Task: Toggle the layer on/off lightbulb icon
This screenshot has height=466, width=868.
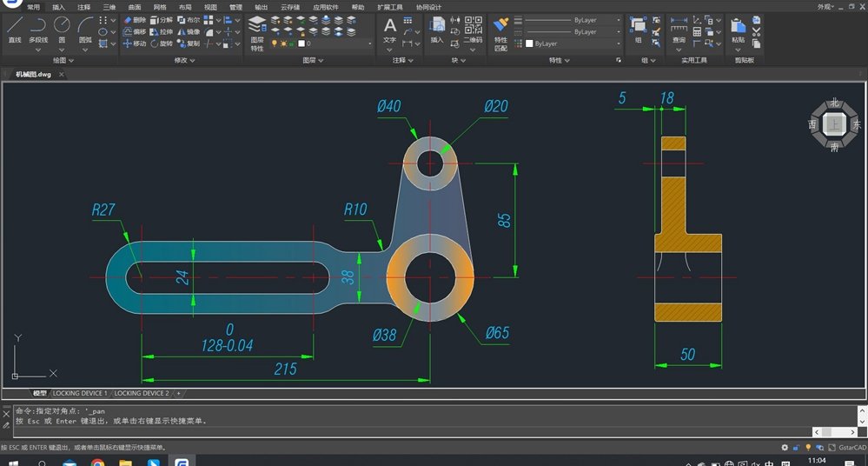Action: [x=274, y=43]
